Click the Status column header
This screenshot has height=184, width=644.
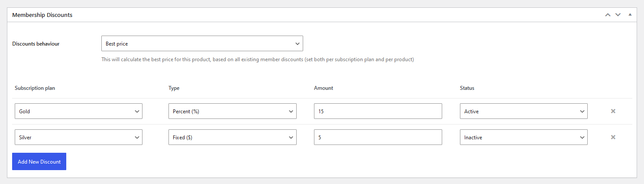tap(467, 88)
